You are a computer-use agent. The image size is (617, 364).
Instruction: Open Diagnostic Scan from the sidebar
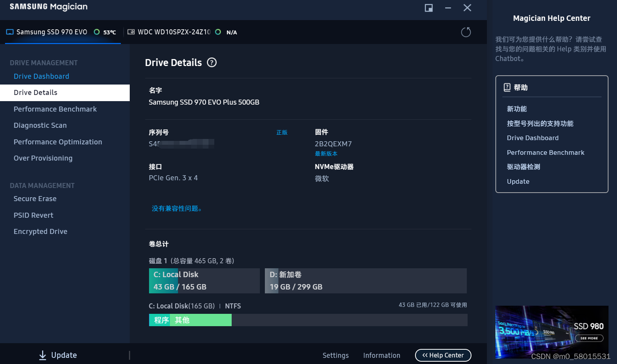tap(40, 125)
